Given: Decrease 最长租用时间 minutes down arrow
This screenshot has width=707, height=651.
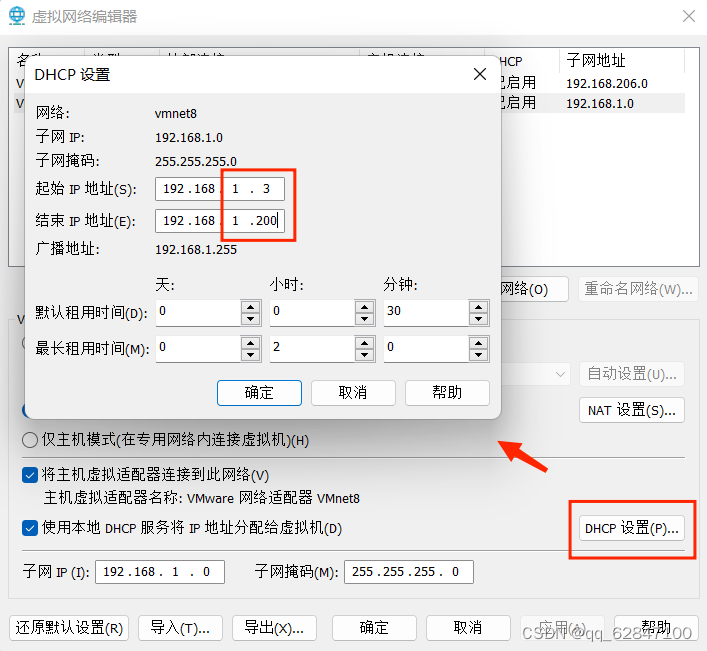Looking at the screenshot, I should coord(478,355).
